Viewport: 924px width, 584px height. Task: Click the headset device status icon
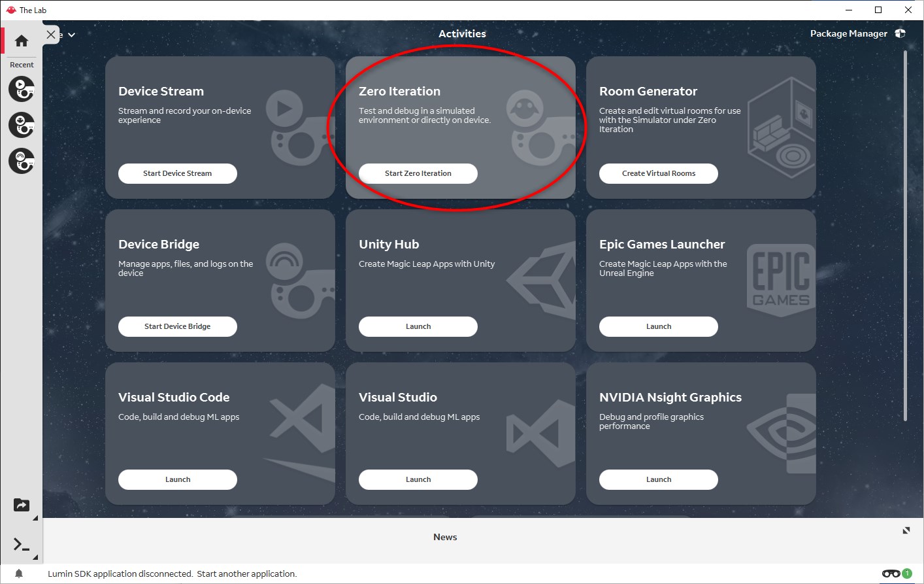[x=891, y=574]
